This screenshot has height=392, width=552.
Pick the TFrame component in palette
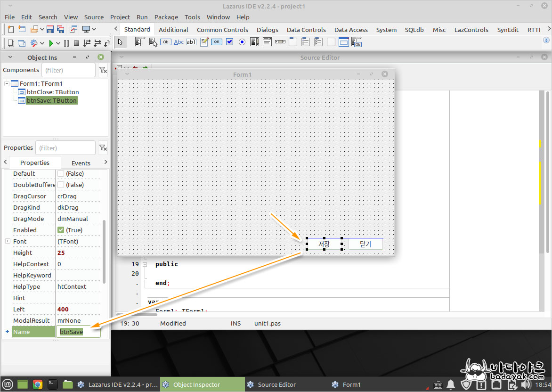[344, 42]
